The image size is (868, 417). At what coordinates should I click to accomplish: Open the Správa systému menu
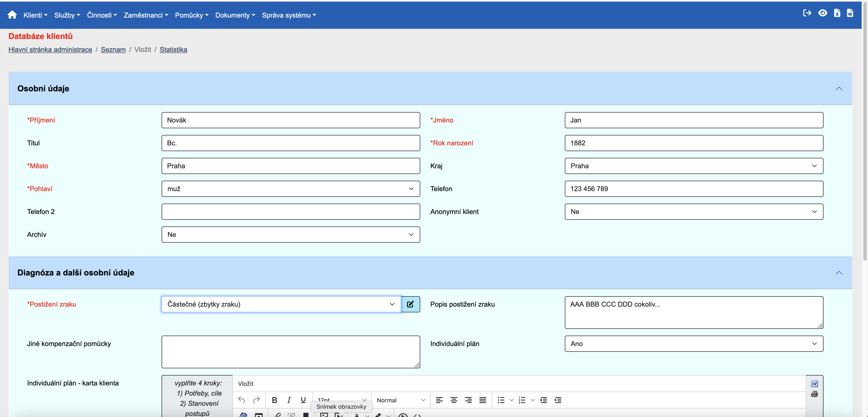(289, 15)
